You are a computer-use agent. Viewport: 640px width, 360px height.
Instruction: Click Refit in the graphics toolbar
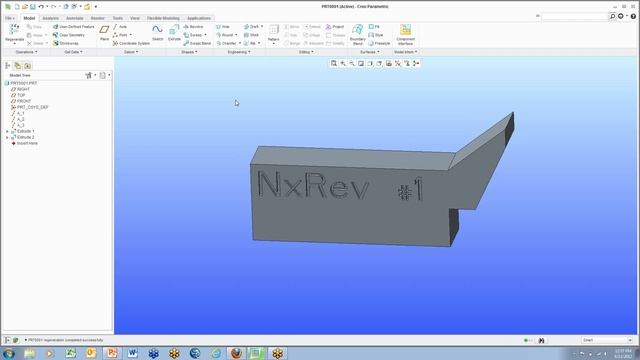click(x=334, y=63)
